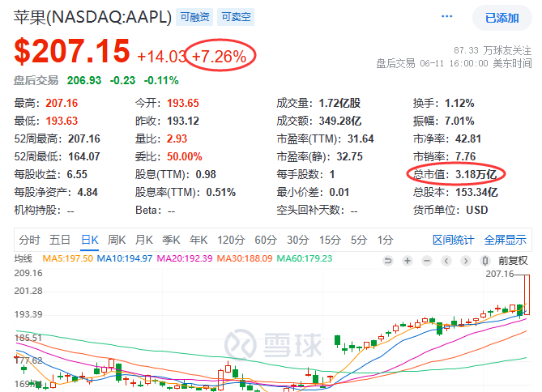
Task: Select the 120分 tab
Action: coord(231,240)
